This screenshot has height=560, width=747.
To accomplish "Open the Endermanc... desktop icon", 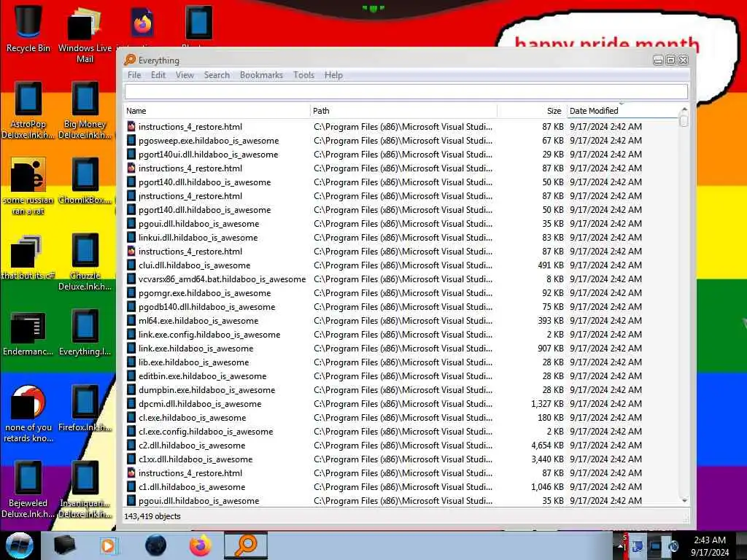I will tap(28, 333).
